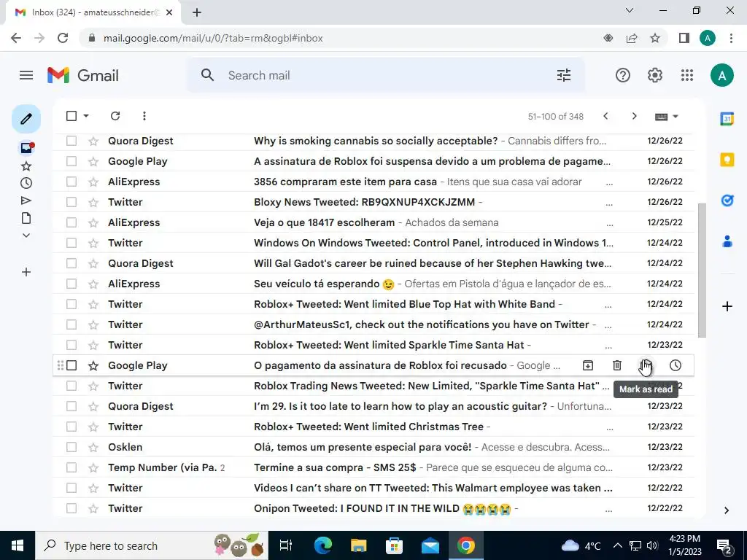This screenshot has height=560, width=747.
Task: Open Google Calendar side panel
Action: click(727, 119)
